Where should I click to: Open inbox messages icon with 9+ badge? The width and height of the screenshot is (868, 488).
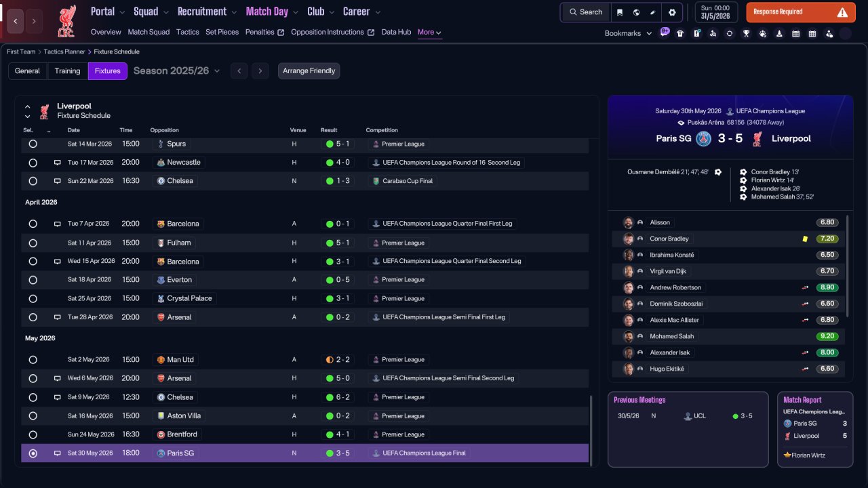(664, 33)
